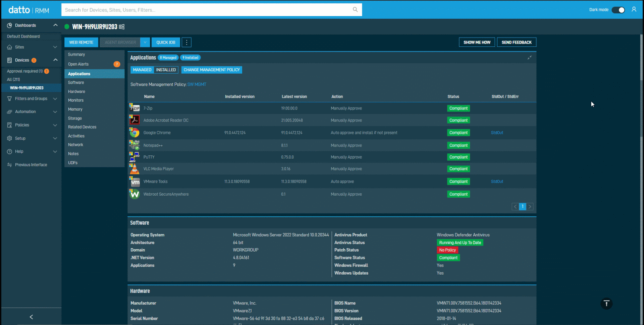
Task: Expand the Automation section chevron
Action: coord(55,112)
